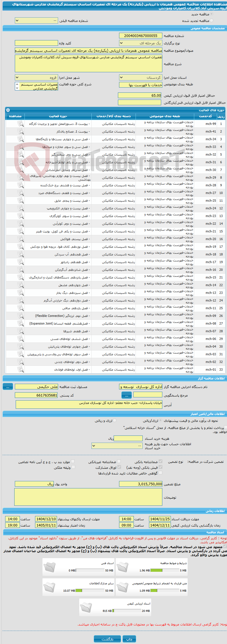Open the شماره مناقصه قبلی dropdown
The height and width of the screenshot is (644, 227).
(36, 21)
